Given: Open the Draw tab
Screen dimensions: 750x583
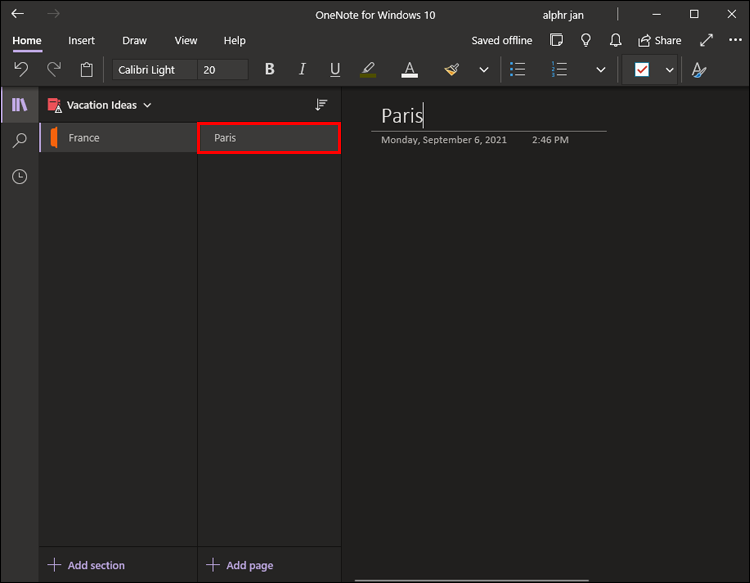Looking at the screenshot, I should click(x=134, y=41).
